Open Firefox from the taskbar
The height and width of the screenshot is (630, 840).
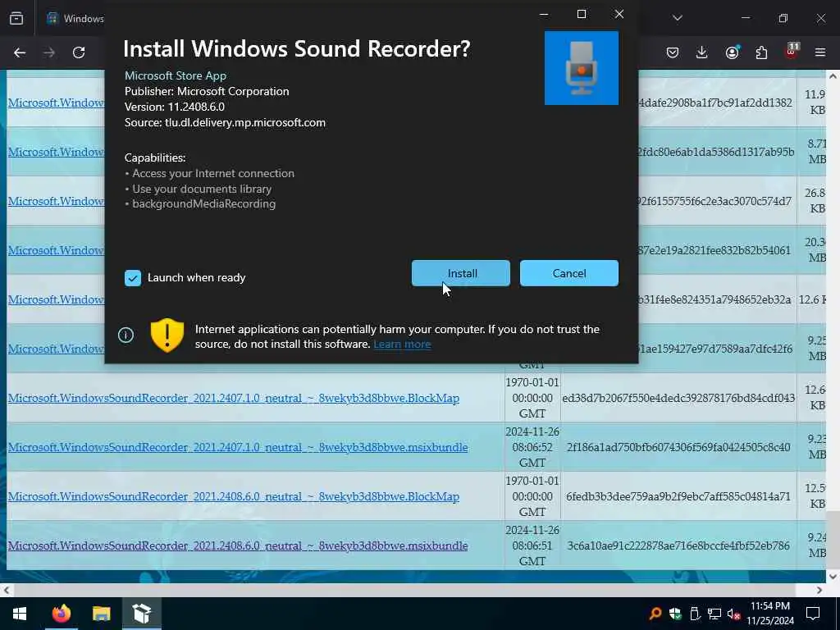coord(61,614)
